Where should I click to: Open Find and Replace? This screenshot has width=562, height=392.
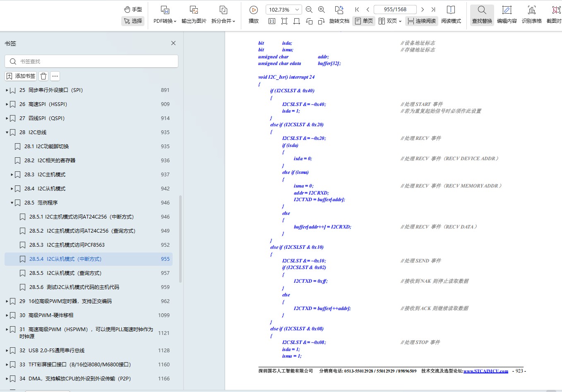coord(482,15)
